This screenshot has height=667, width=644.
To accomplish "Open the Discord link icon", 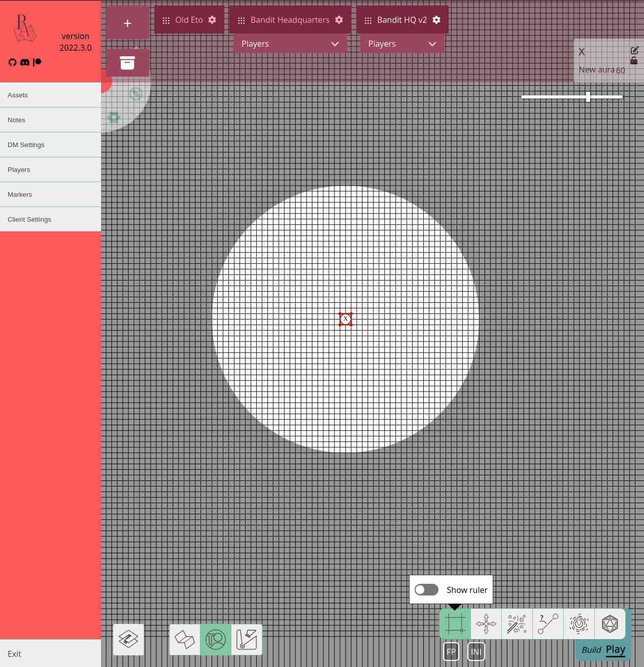I will 25,62.
